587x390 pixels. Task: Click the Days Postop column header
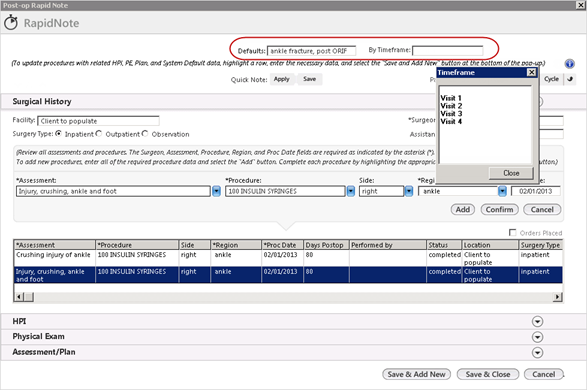click(x=326, y=245)
